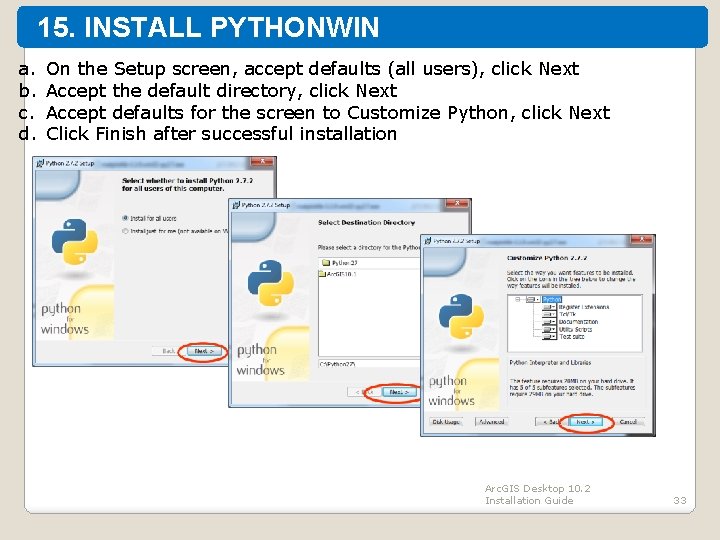The image size is (720, 540).
Task: Click the Python logo in the Customize Python dialog
Action: tap(461, 317)
